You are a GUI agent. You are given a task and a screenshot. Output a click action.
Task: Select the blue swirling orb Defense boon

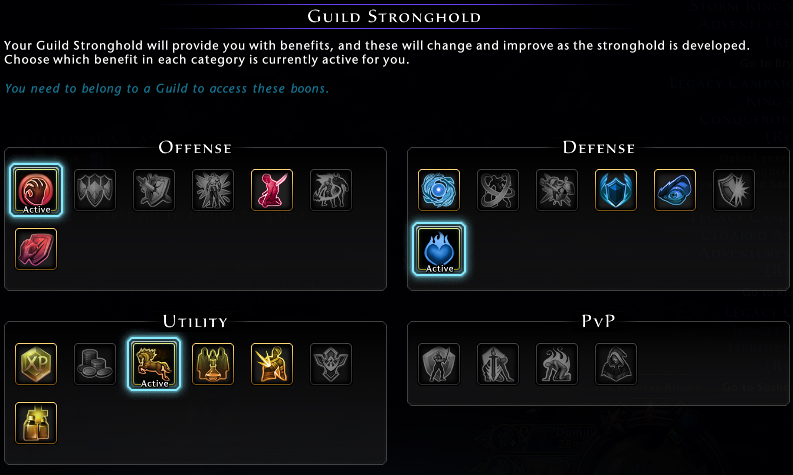[438, 189]
